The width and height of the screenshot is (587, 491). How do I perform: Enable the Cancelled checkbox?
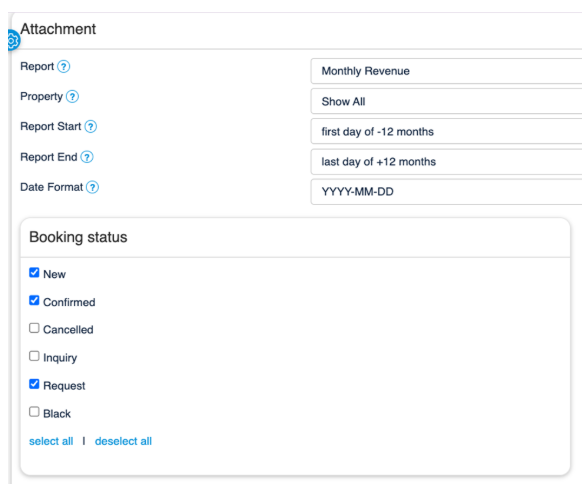[x=34, y=328]
